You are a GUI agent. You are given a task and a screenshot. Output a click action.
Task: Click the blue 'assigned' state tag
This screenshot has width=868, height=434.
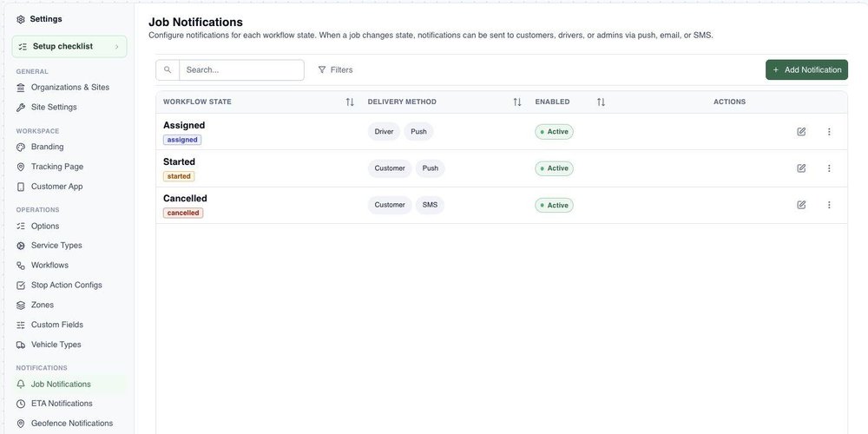click(182, 140)
